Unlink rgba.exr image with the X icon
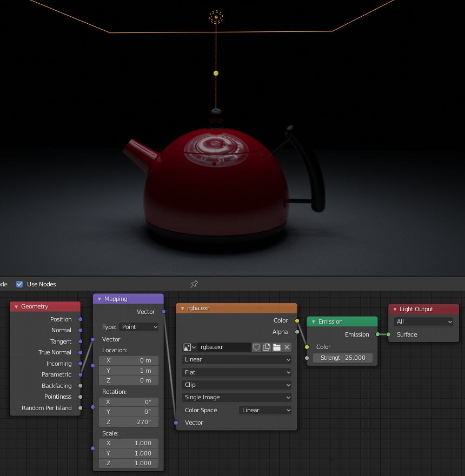Screen dimensions: 465x476 [287, 347]
